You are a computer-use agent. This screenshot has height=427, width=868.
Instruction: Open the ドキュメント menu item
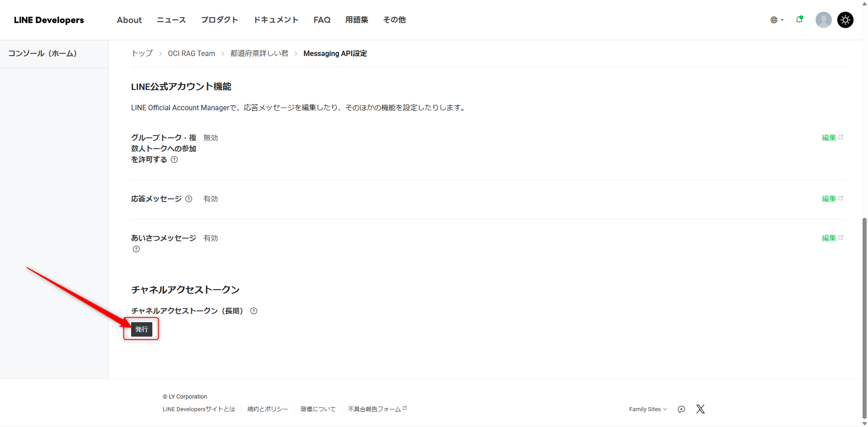click(276, 20)
